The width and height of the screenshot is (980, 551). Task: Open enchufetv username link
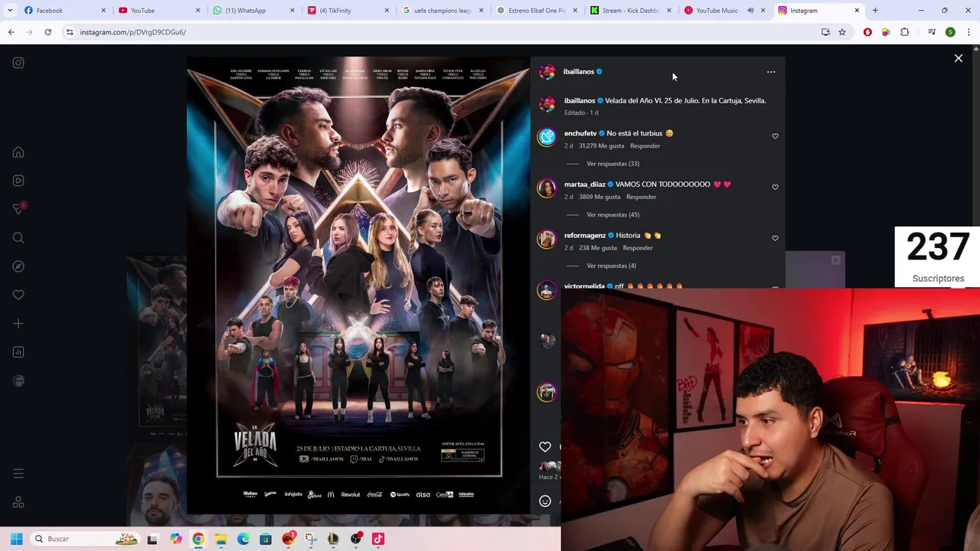click(580, 133)
